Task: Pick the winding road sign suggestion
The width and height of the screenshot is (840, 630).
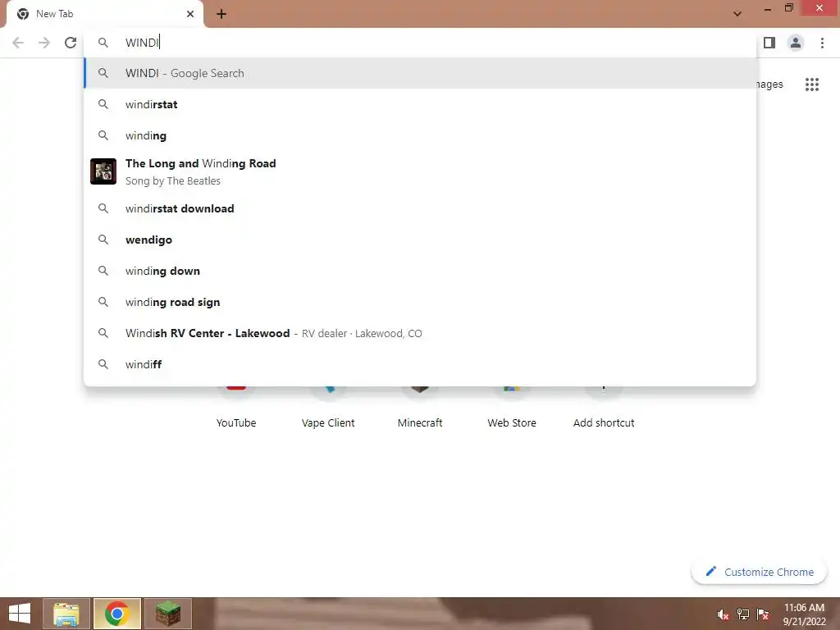Action: pos(420,302)
